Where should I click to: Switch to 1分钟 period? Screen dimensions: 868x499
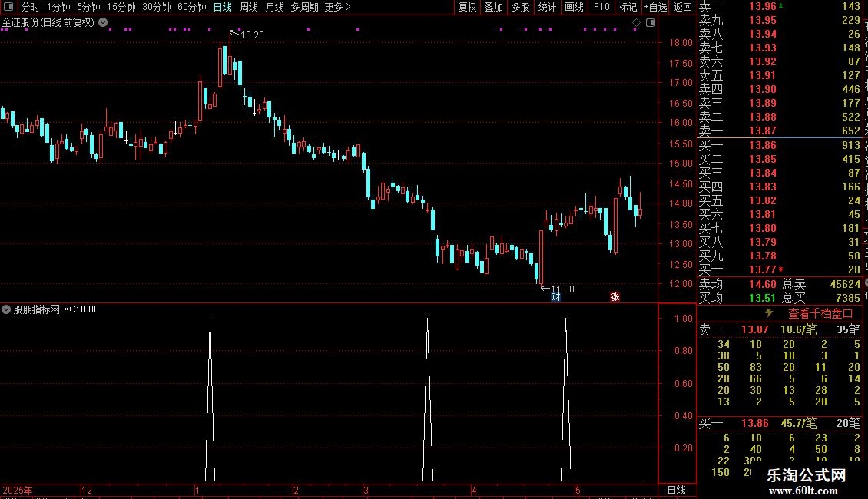pyautogui.click(x=58, y=7)
